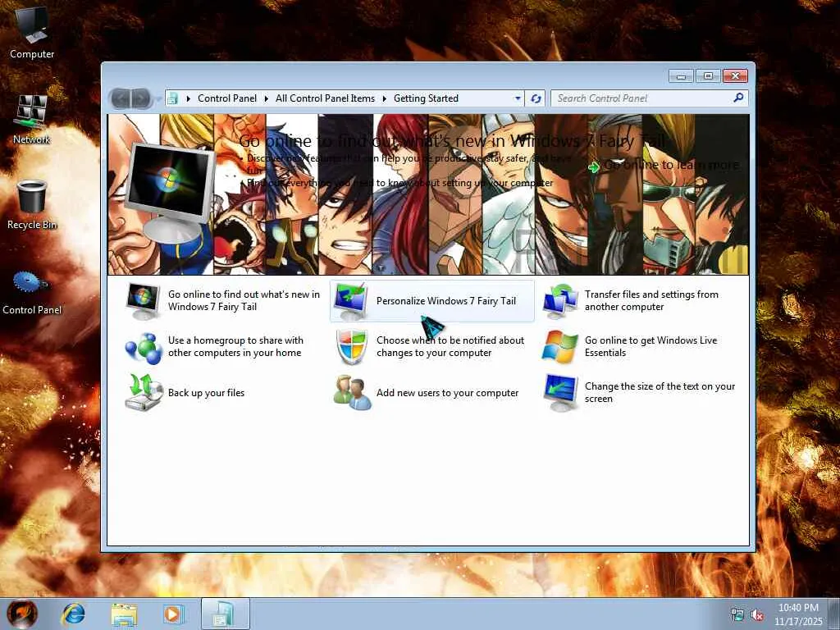Expand the arrow after Control Panel breadcrumb

point(267,98)
